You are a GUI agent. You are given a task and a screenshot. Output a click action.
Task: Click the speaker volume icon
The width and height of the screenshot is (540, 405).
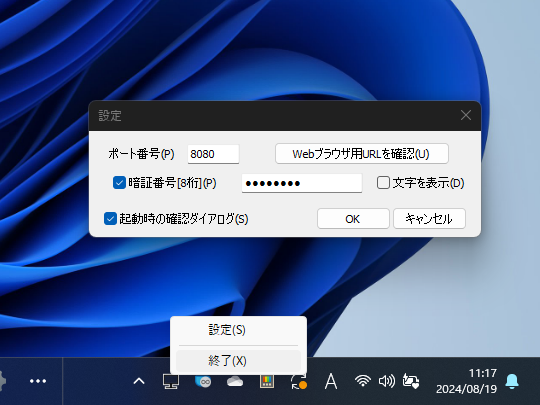click(386, 381)
